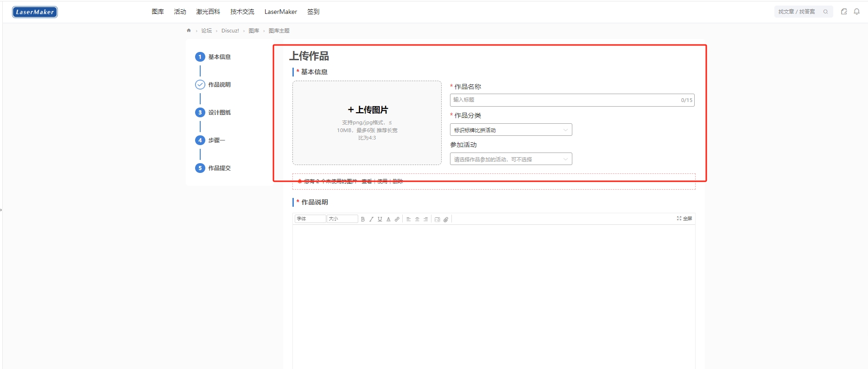Open the 签到 menu
This screenshot has width=868, height=369.
coord(313,12)
